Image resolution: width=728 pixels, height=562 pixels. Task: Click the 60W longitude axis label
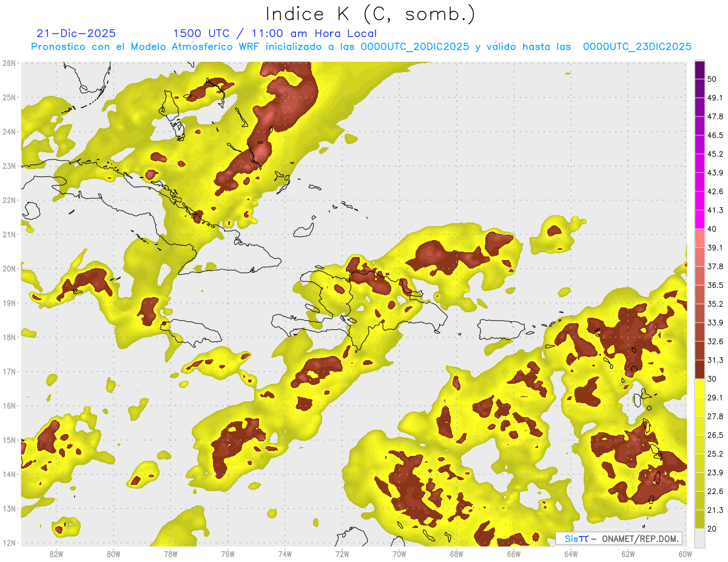click(x=686, y=554)
